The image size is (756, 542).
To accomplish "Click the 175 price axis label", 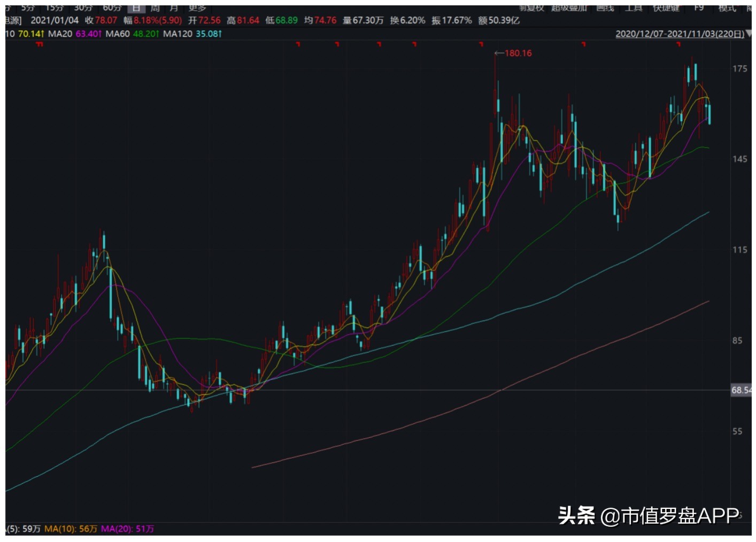I will (740, 68).
